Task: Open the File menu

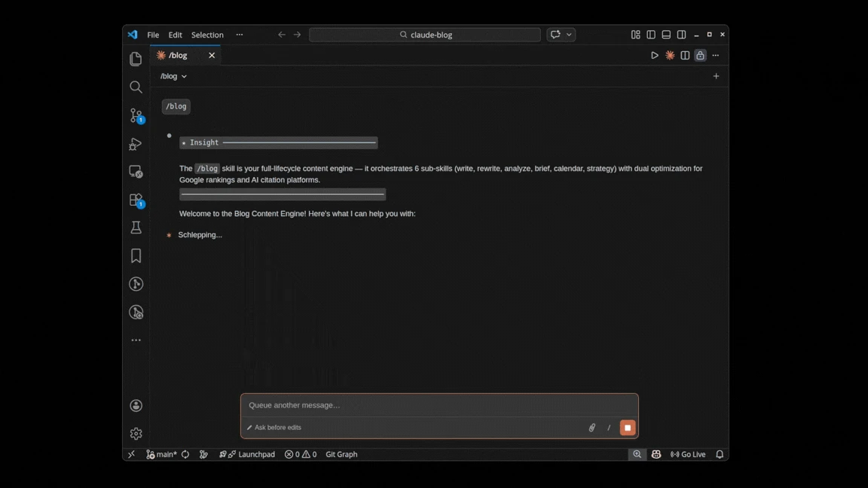Action: pyautogui.click(x=153, y=35)
